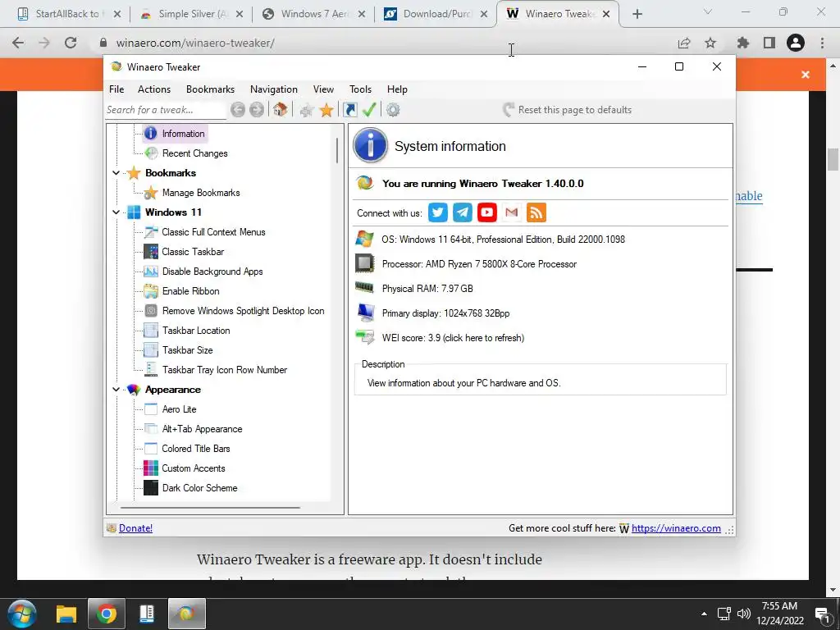The image size is (840, 630).
Task: Collapse the Bookmarks tree section
Action: pyautogui.click(x=116, y=173)
